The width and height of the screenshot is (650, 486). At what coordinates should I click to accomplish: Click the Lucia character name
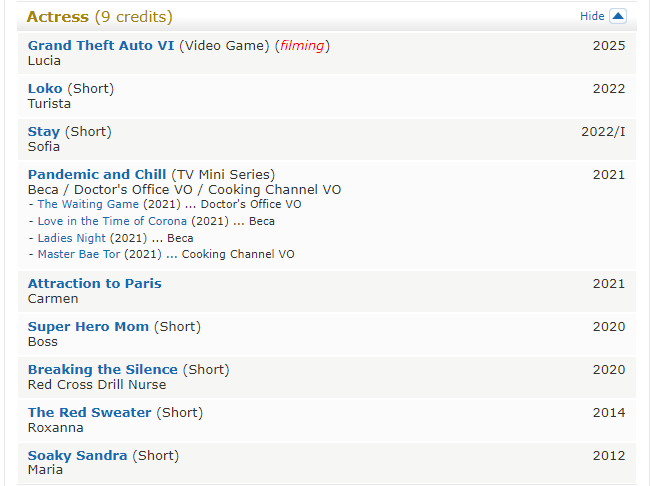44,60
